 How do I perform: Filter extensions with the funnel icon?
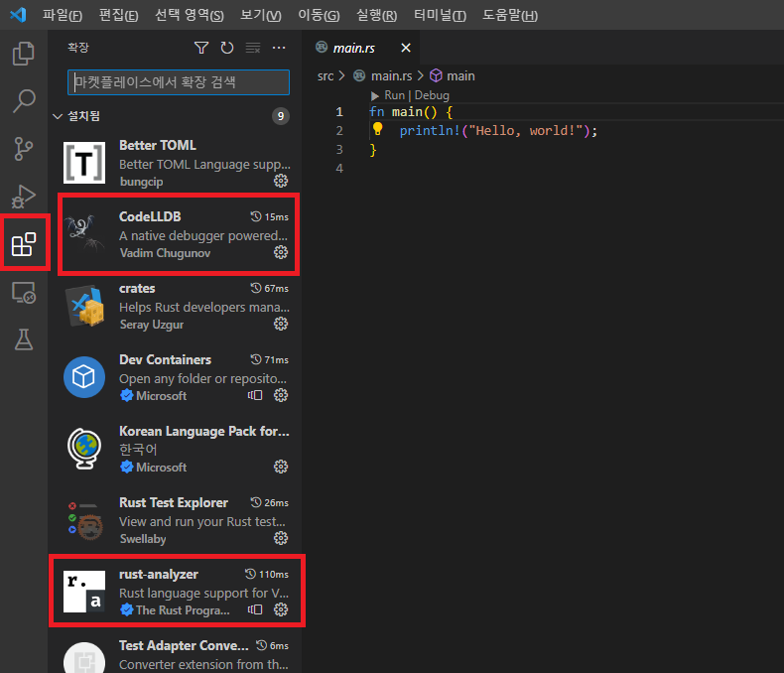click(x=201, y=48)
